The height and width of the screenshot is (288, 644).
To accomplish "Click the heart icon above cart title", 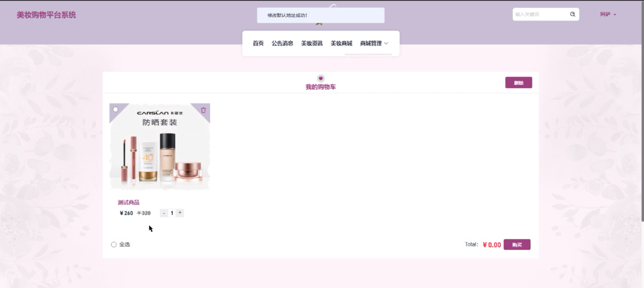I will (x=320, y=78).
